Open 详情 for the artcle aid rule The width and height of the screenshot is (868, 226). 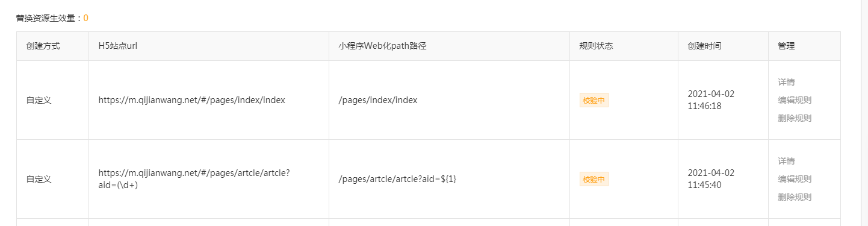[x=786, y=161]
